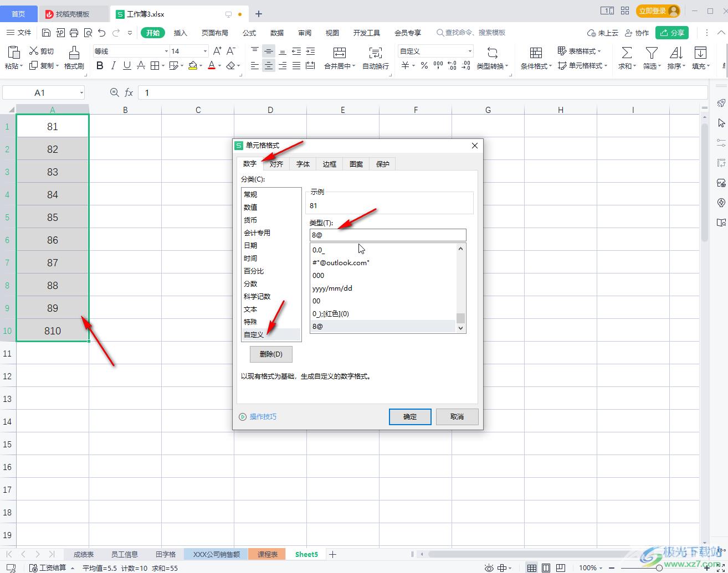Select the 文本 category in list
This screenshot has width=728, height=573.
coord(271,309)
